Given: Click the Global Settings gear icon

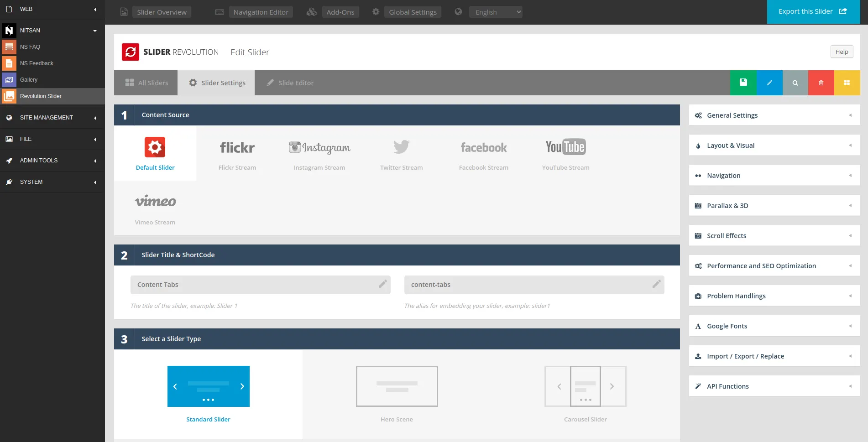Looking at the screenshot, I should tap(376, 12).
